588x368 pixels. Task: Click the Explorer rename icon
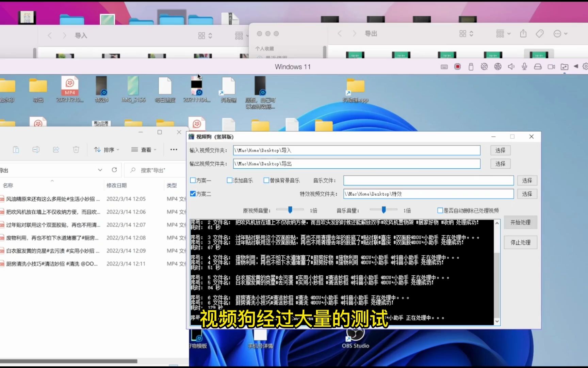click(x=36, y=150)
